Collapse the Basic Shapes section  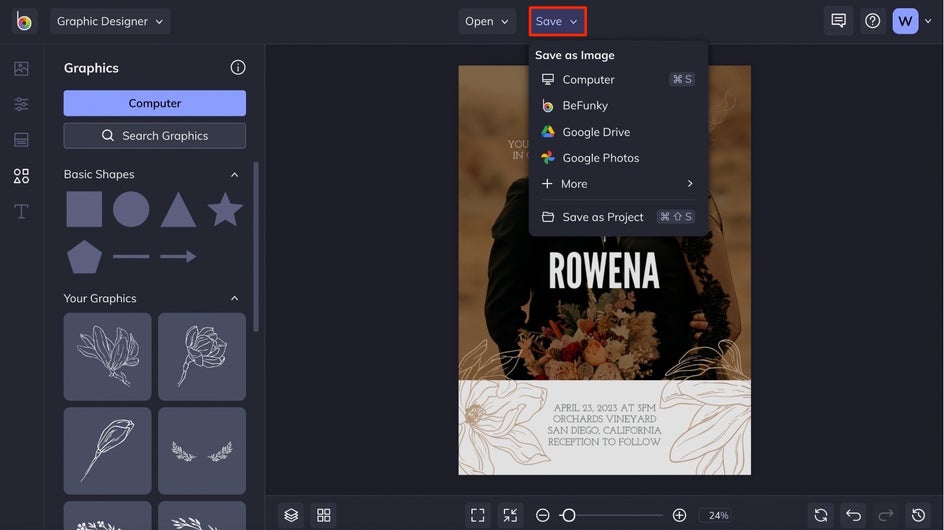(235, 175)
